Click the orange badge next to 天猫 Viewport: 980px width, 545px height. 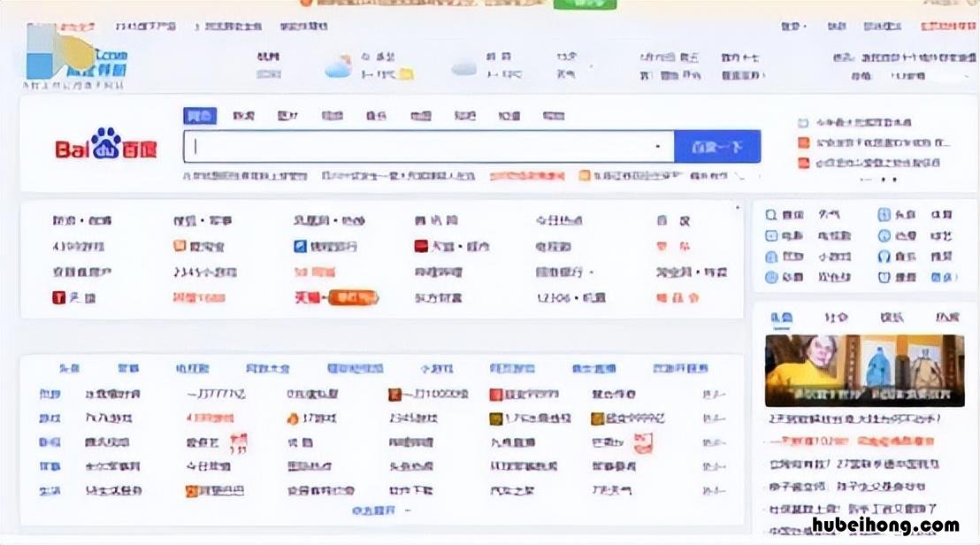353,297
